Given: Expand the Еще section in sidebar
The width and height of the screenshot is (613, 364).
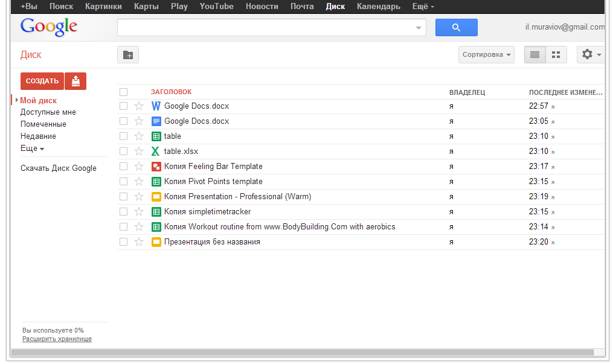Looking at the screenshot, I should (32, 148).
